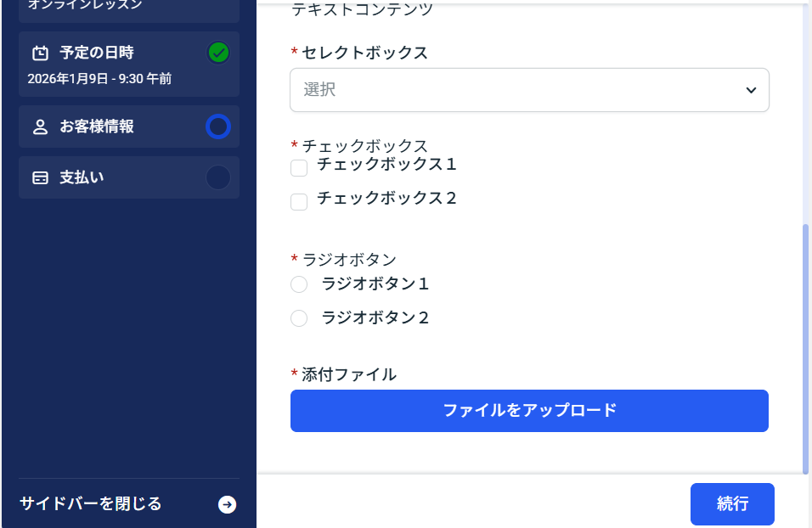Select the ラジオボタン１ radio option

point(299,284)
